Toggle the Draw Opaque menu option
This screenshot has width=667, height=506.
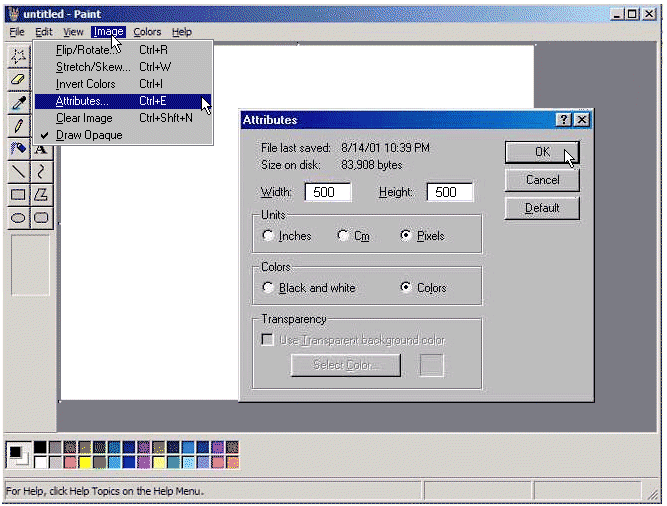(x=89, y=135)
